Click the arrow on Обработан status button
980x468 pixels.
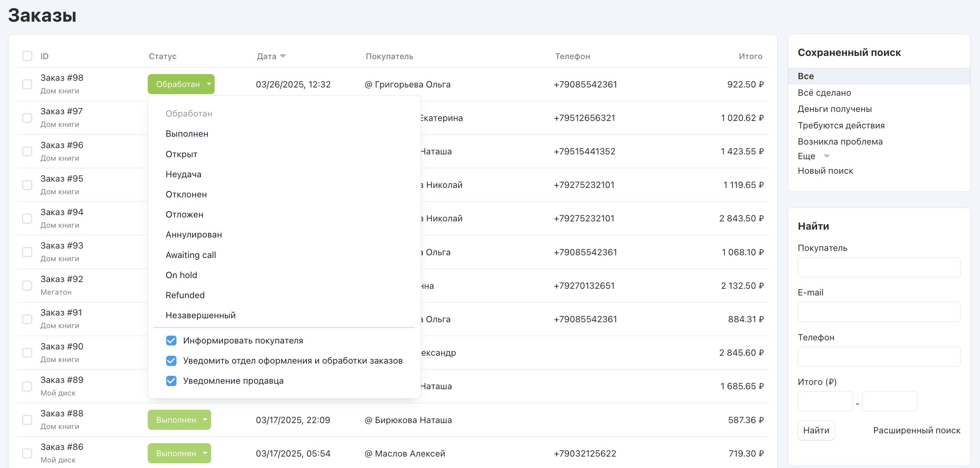209,84
